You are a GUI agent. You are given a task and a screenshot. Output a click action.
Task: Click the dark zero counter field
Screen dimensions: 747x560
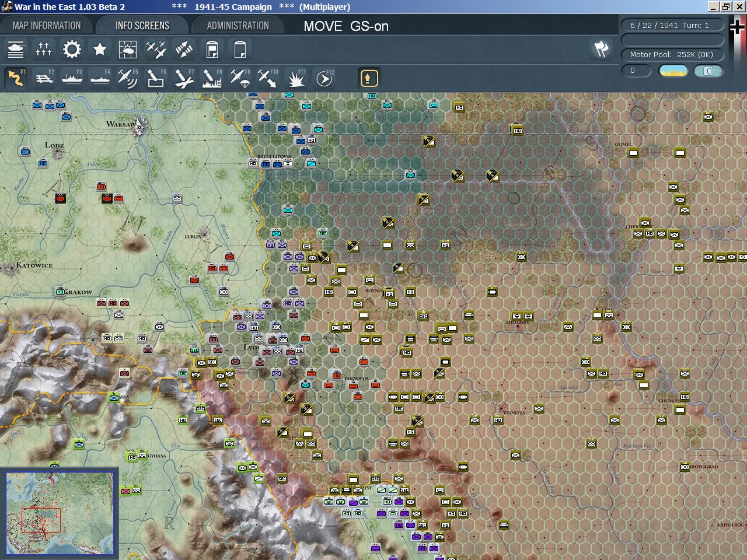tap(636, 71)
